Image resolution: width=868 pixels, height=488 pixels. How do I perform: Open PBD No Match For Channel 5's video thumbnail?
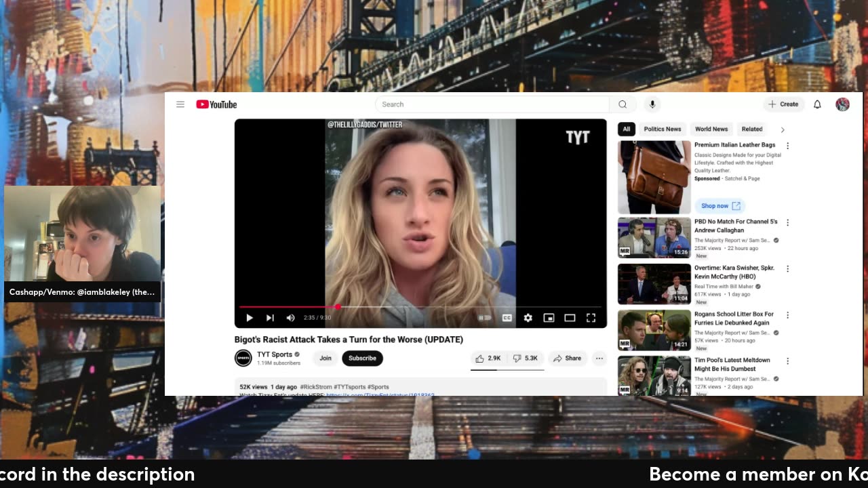(x=654, y=238)
